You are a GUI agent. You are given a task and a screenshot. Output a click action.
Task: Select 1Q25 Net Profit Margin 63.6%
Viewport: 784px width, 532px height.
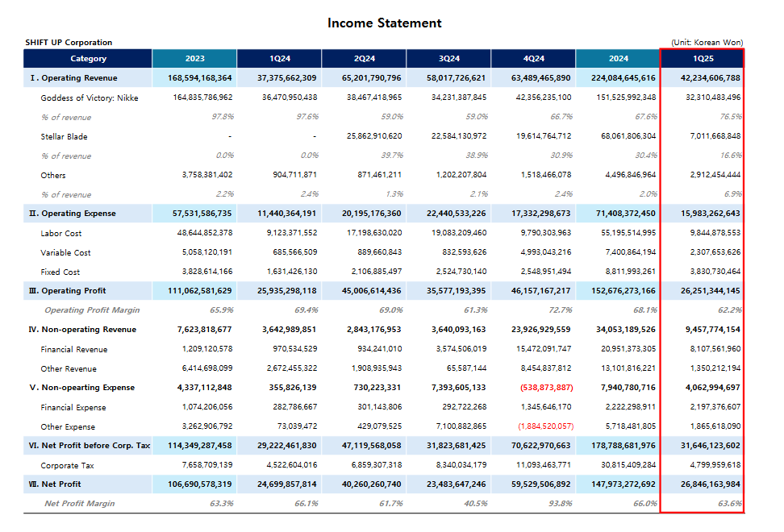click(x=730, y=504)
